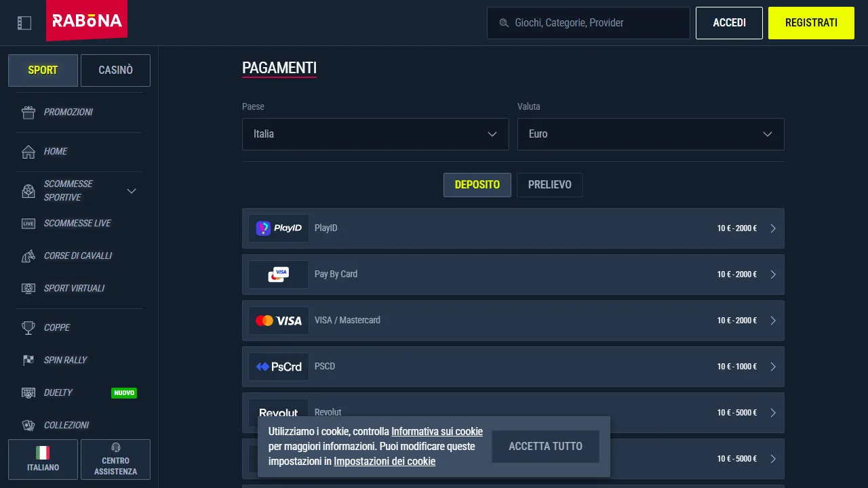Click the Accedi login button

click(x=729, y=23)
